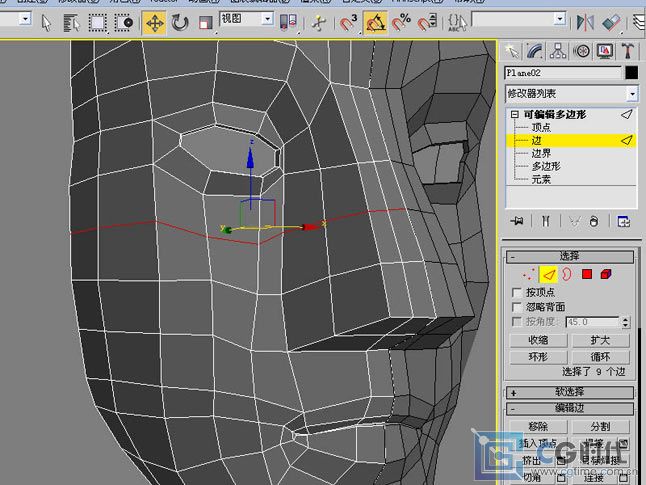Select the 边界 sub-object level
Viewport: 646px width, 485px height.
click(x=541, y=153)
